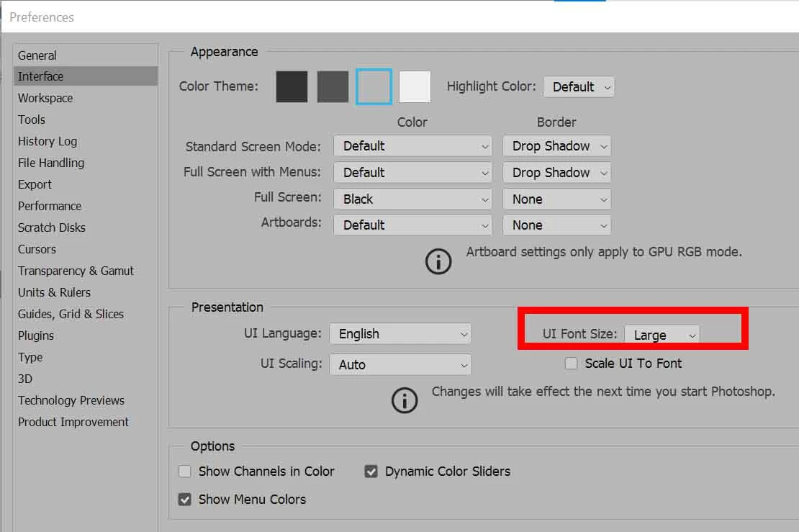The height and width of the screenshot is (532, 799).
Task: Open the Highlight Color dropdown
Action: click(x=579, y=87)
